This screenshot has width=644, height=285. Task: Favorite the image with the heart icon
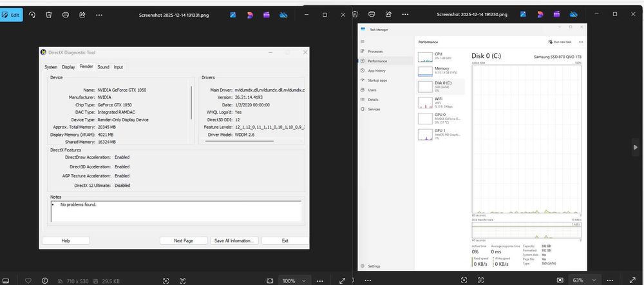pyautogui.click(x=28, y=280)
